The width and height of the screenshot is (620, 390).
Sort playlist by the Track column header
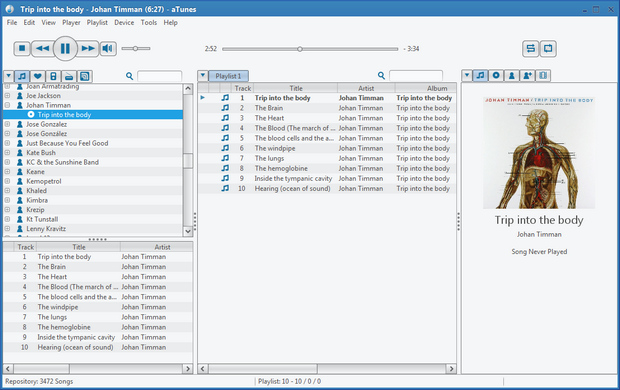pyautogui.click(x=242, y=88)
